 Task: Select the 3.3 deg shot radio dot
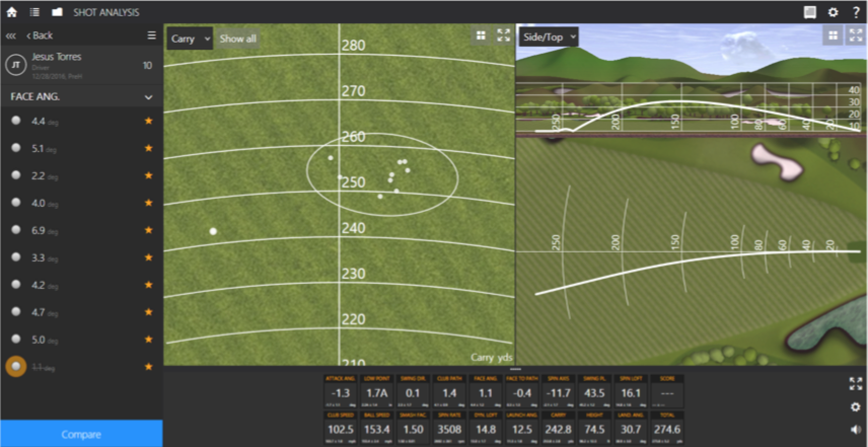pos(16,257)
